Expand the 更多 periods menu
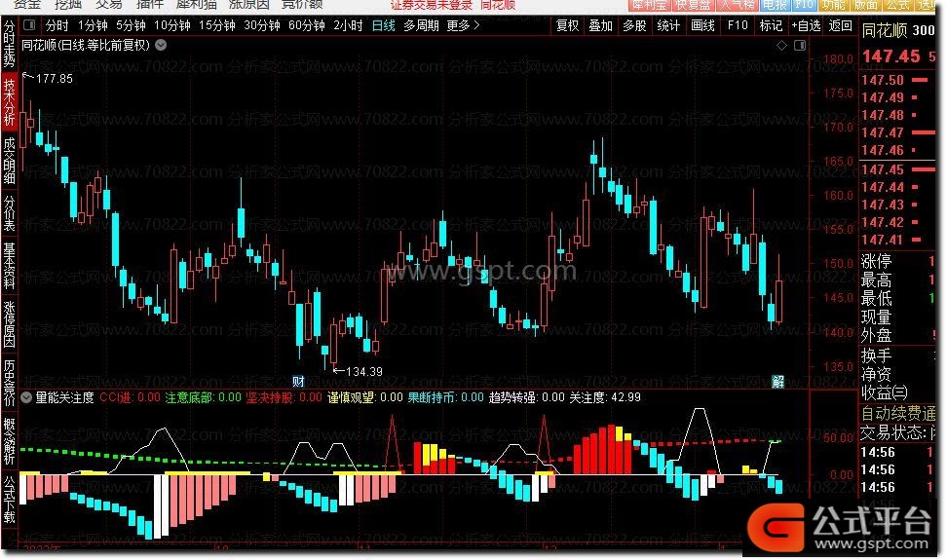 (463, 26)
